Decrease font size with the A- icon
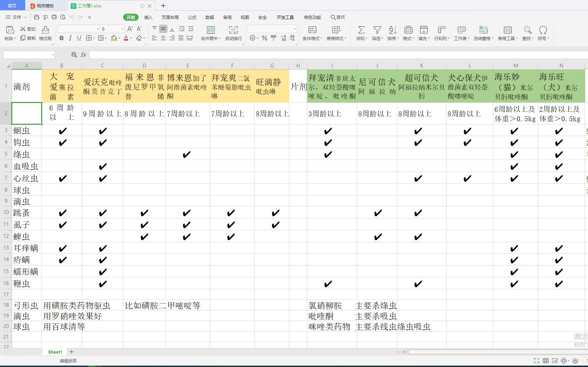 click(139, 29)
